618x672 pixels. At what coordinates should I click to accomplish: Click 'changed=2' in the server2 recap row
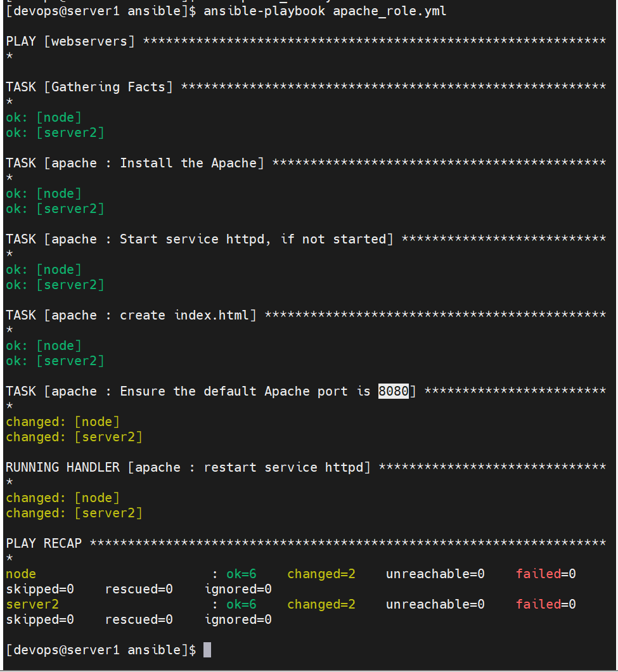(x=321, y=604)
